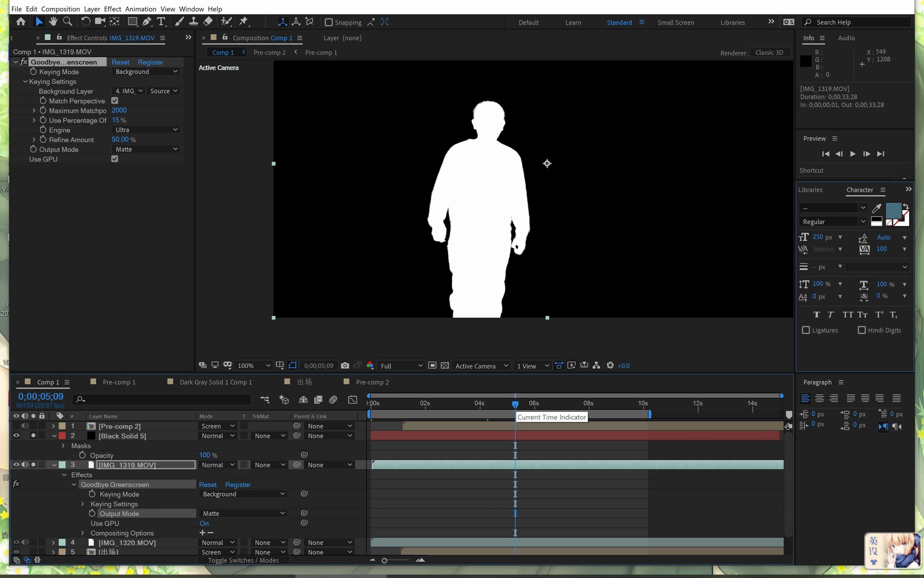The image size is (924, 578).
Task: Show the Pre-comp 2 layer video
Action: point(17,426)
